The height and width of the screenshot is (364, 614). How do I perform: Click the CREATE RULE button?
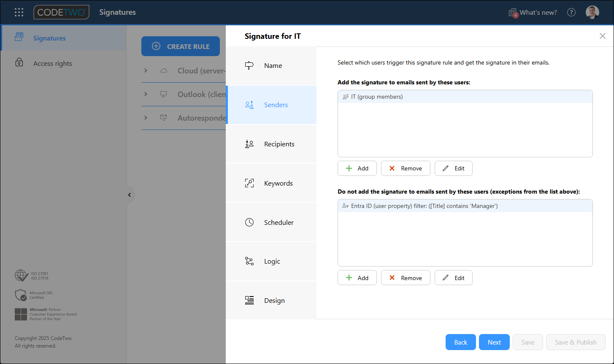[181, 46]
